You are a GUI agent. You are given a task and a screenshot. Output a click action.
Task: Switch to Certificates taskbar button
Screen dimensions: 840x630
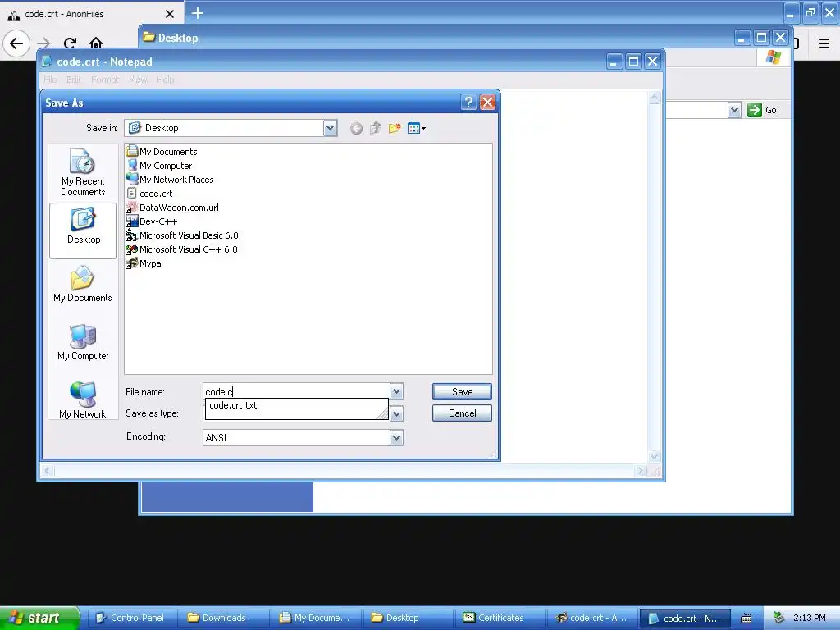(x=500, y=618)
